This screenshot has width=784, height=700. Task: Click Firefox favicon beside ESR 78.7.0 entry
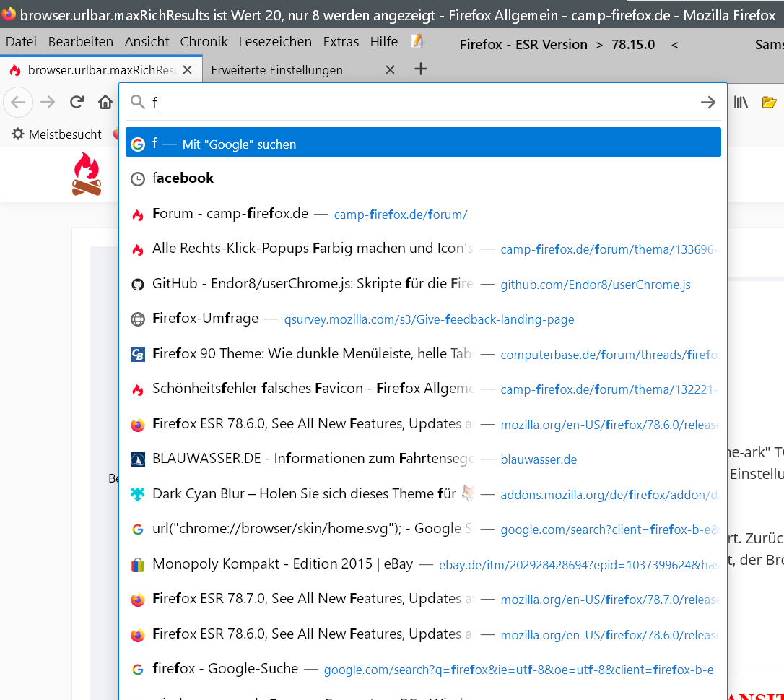(x=137, y=600)
